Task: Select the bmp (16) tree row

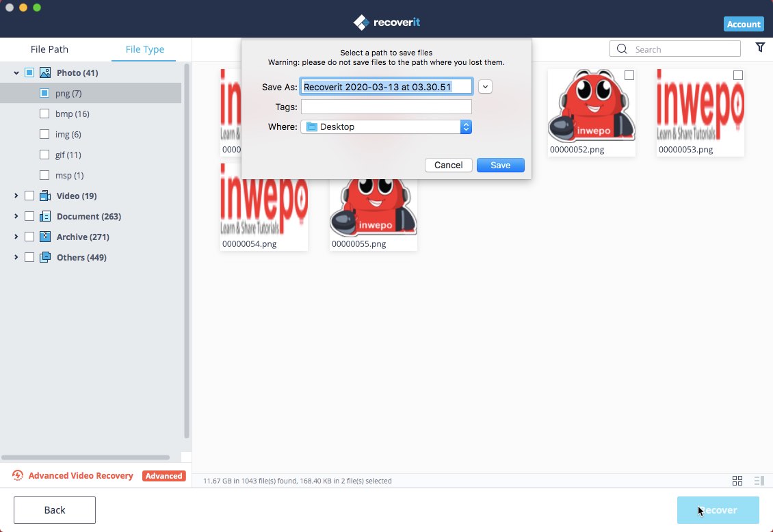Action: coord(91,114)
